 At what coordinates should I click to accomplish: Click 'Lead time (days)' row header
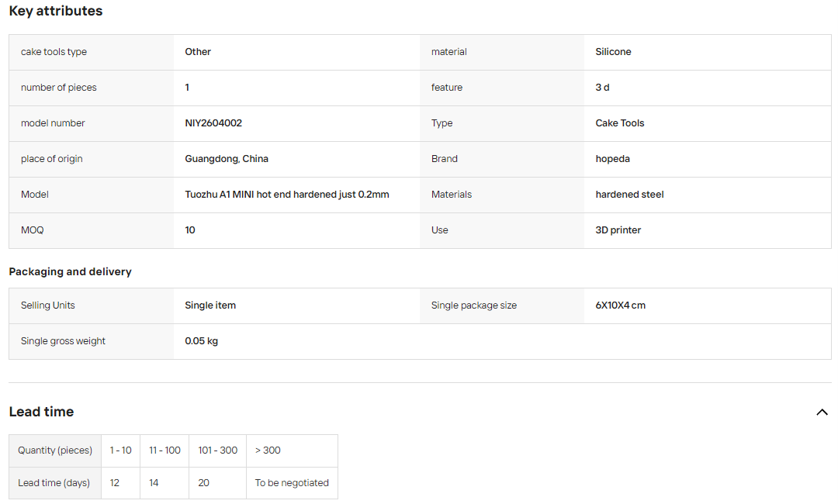55,483
